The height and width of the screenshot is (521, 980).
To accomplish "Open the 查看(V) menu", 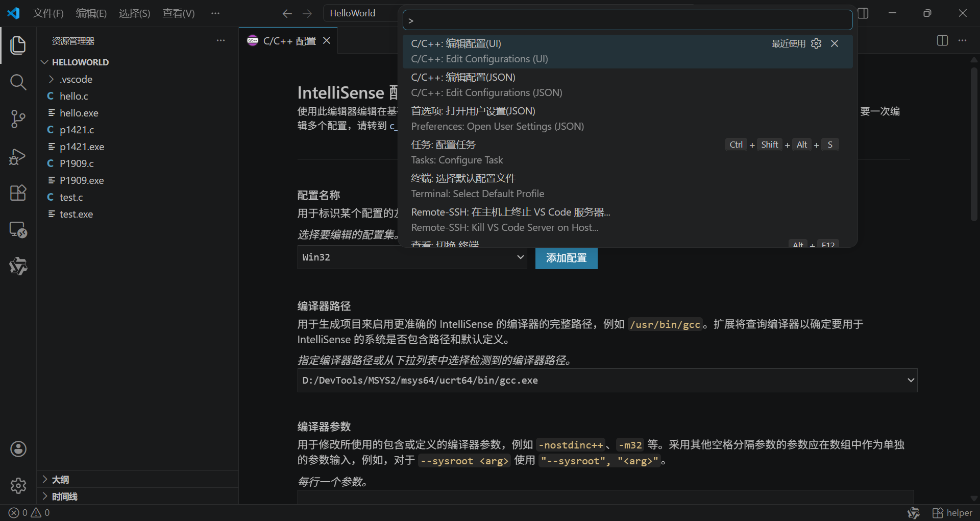I will click(179, 13).
